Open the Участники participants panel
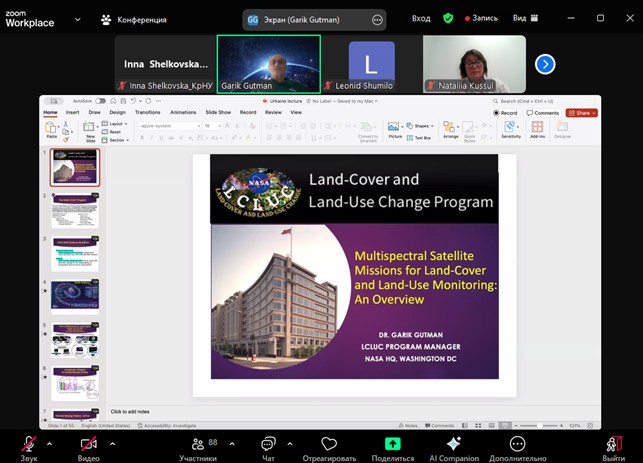Screen dimensions: 643x463 point(198,449)
